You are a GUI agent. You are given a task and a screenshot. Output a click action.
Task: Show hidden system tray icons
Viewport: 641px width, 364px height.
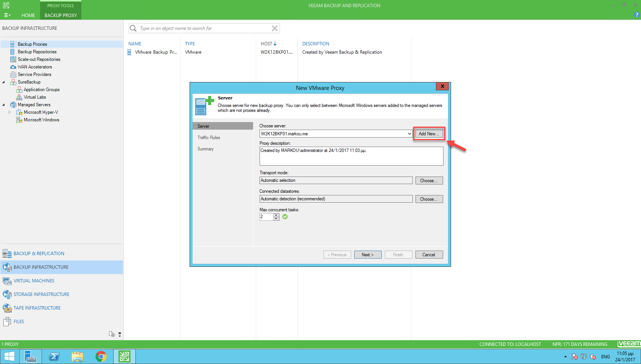[x=565, y=356]
